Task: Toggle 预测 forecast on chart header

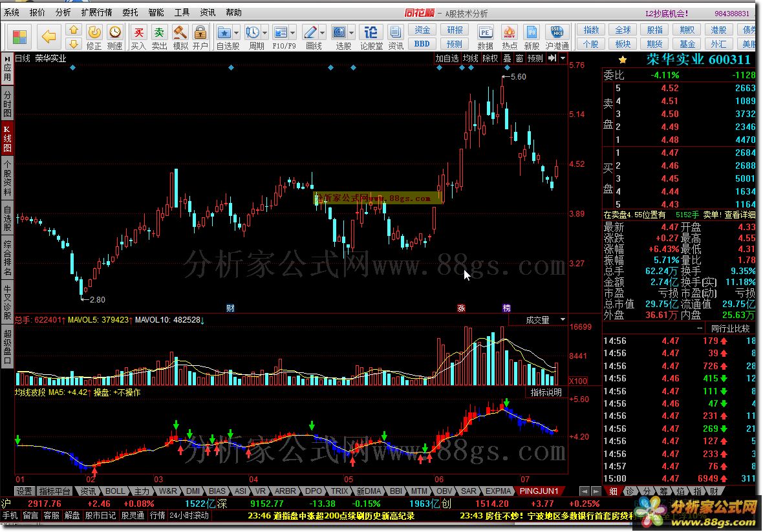Action: coord(535,58)
